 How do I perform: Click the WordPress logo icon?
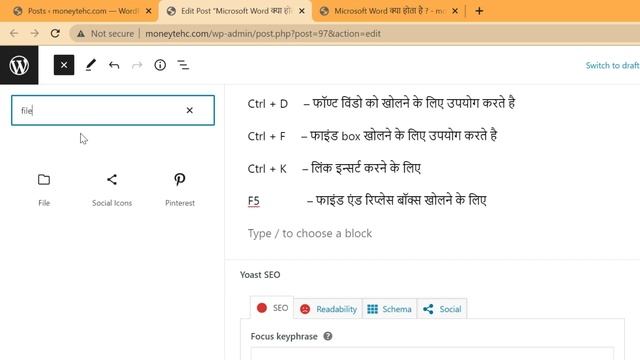pos(19,65)
